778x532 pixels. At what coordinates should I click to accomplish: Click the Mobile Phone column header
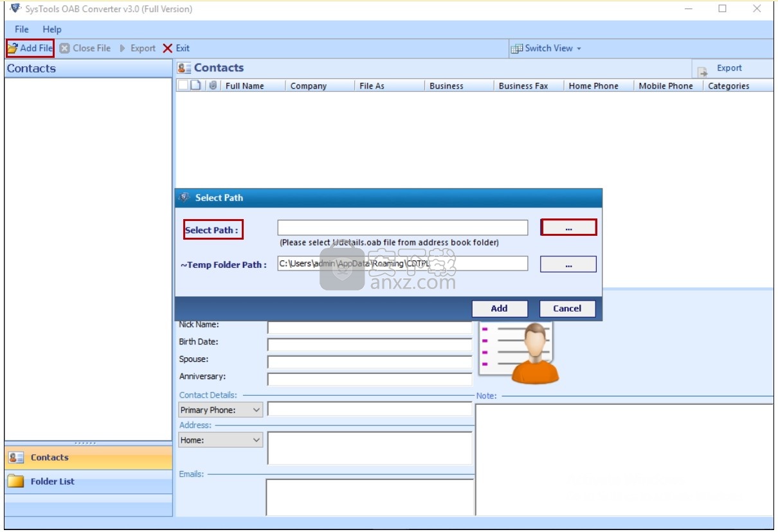(x=667, y=85)
